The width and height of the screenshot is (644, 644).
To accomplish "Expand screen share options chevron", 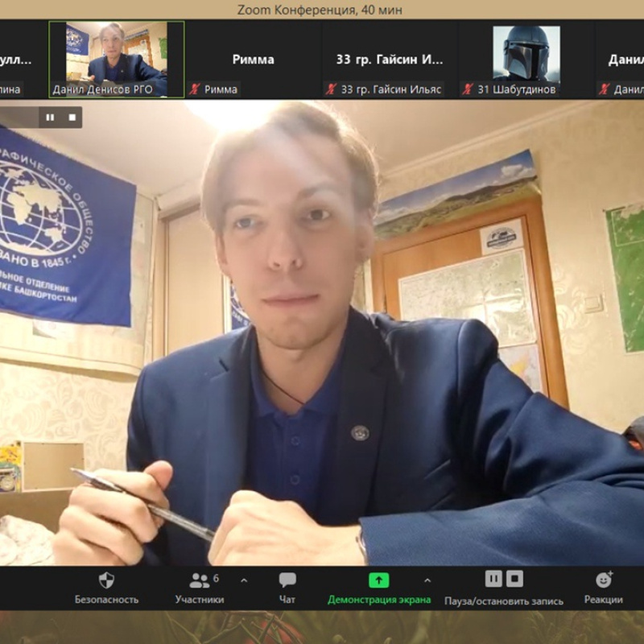I will [427, 580].
